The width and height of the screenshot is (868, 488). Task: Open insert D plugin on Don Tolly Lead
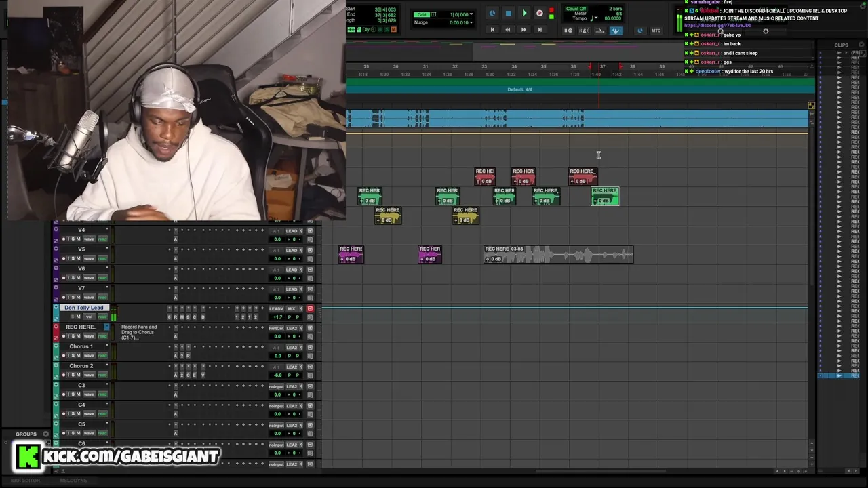pos(203,317)
